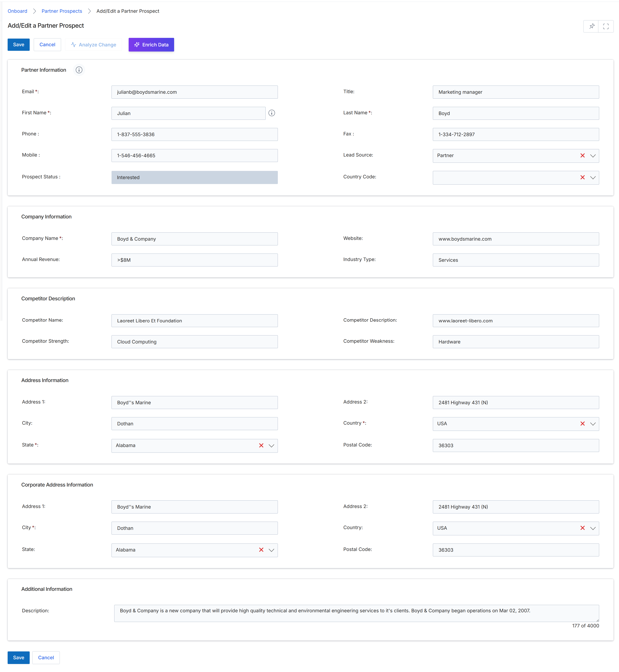Click the Description text area
The width and height of the screenshot is (619, 672).
coord(357,614)
